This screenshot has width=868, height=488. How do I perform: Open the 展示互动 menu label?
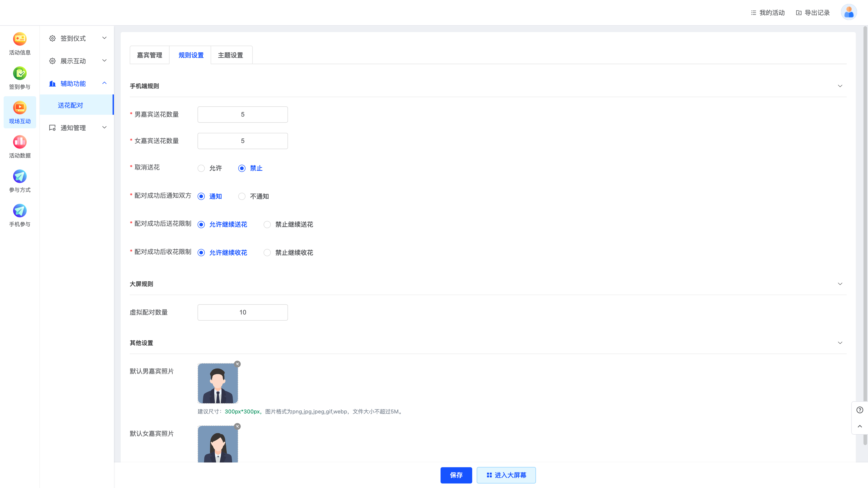pyautogui.click(x=73, y=61)
